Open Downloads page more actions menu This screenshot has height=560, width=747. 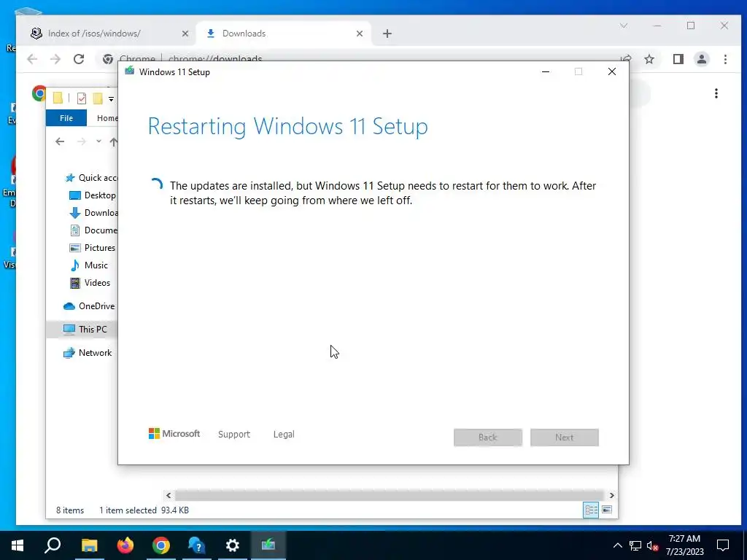coord(716,93)
